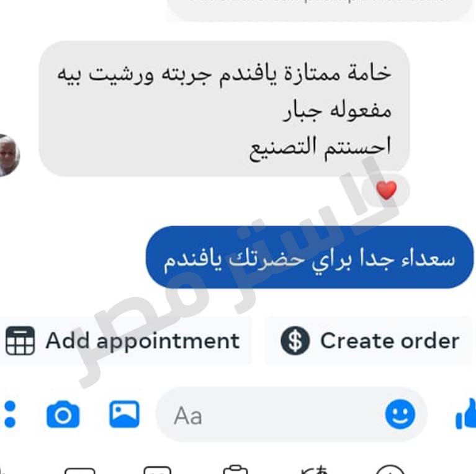Click the Add appointment button
The height and width of the screenshot is (474, 476).
pyautogui.click(x=125, y=341)
